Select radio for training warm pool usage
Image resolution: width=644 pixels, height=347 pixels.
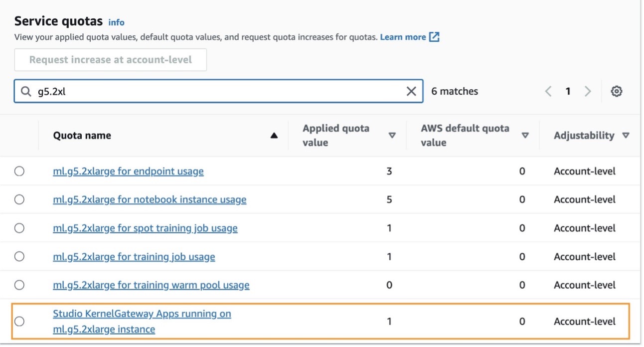(19, 285)
